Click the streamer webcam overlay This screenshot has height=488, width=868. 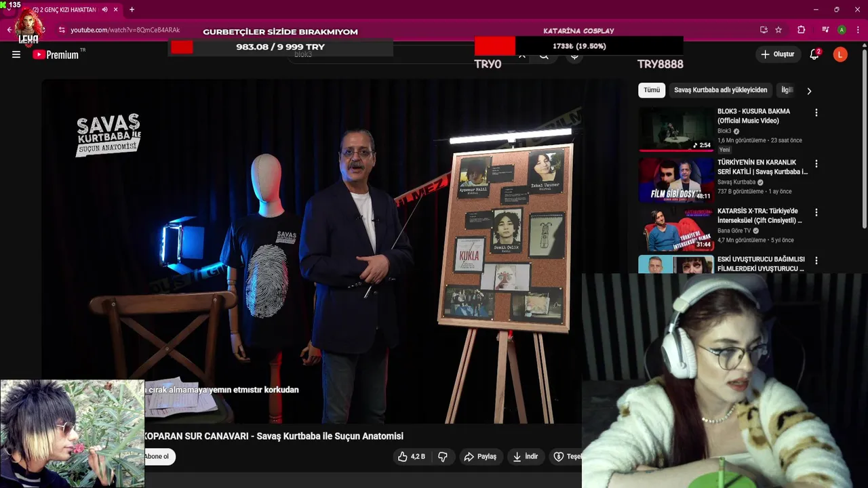[725, 380]
